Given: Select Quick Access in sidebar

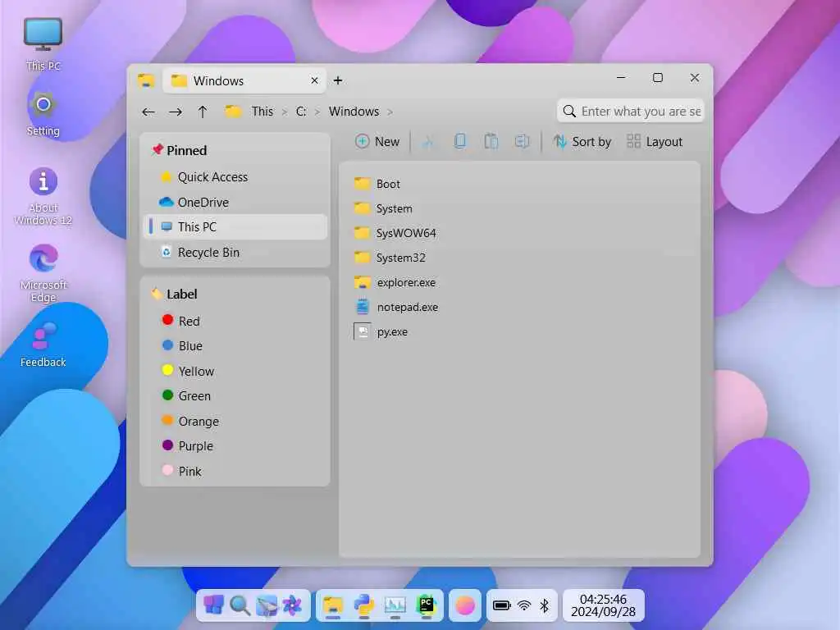Looking at the screenshot, I should tap(235, 177).
